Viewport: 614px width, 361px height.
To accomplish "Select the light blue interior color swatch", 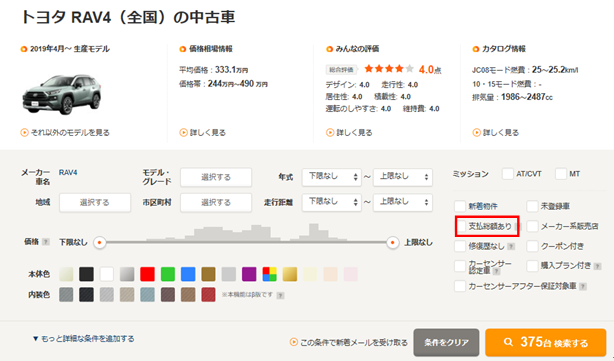I will coord(148,294).
